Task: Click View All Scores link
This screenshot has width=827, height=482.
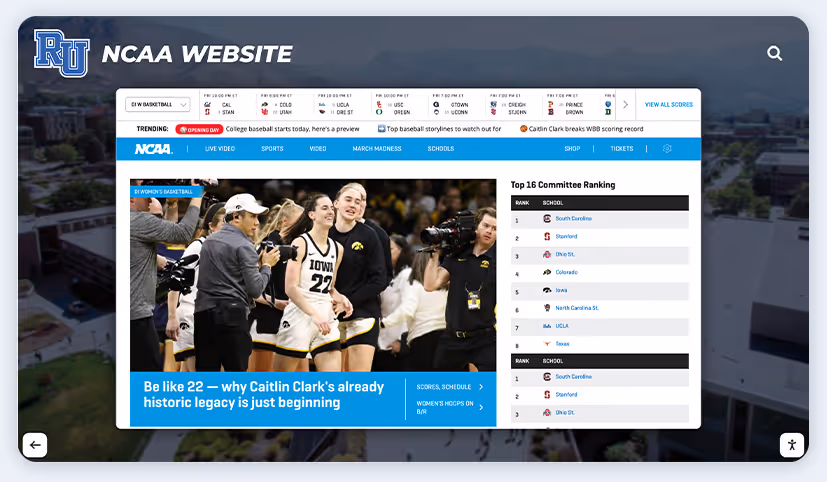Action: coord(669,104)
